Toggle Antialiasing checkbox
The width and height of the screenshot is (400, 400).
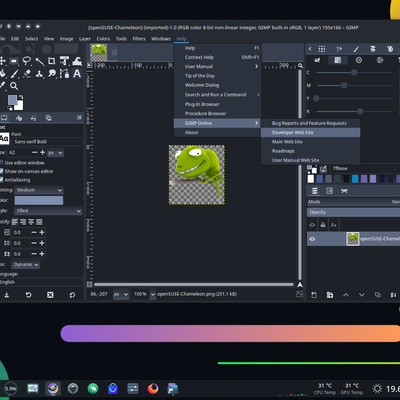(x=2, y=180)
